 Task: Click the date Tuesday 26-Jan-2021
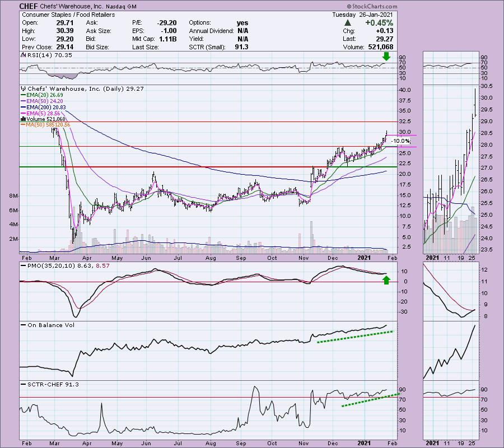pyautogui.click(x=362, y=15)
